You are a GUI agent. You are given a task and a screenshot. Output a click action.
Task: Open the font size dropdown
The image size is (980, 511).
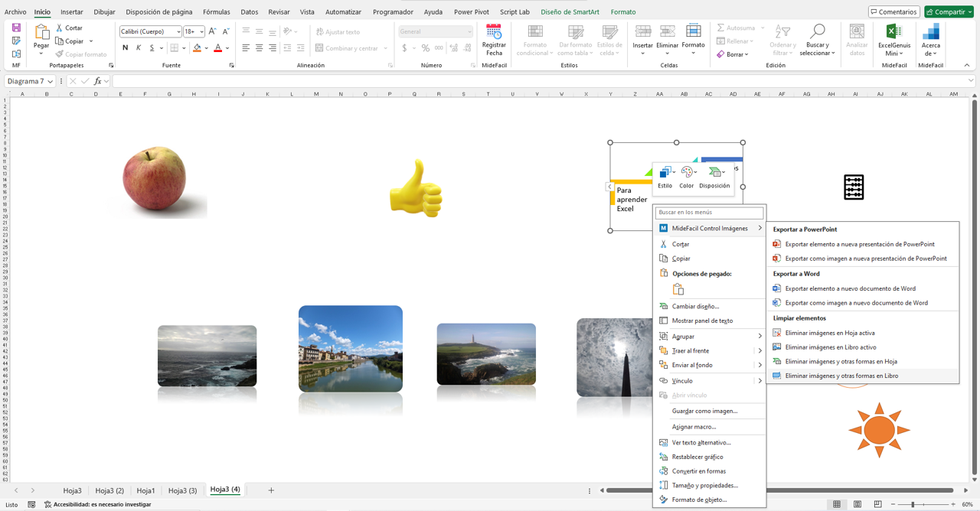201,32
